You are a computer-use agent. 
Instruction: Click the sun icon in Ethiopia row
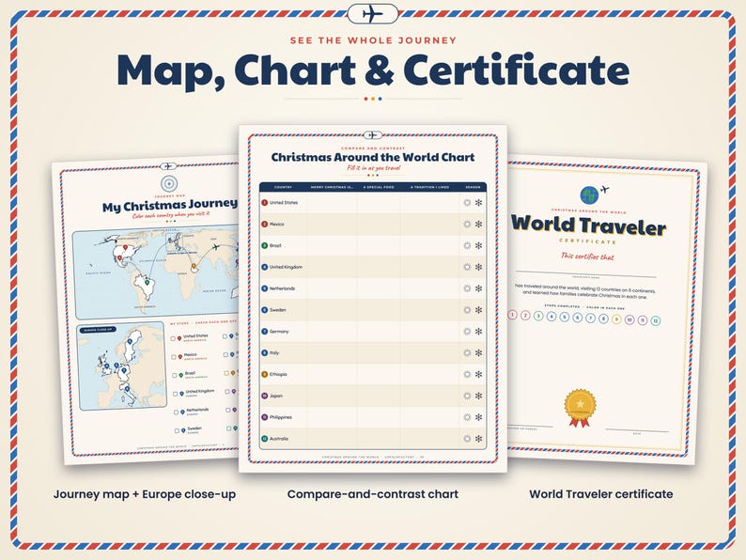(x=467, y=375)
